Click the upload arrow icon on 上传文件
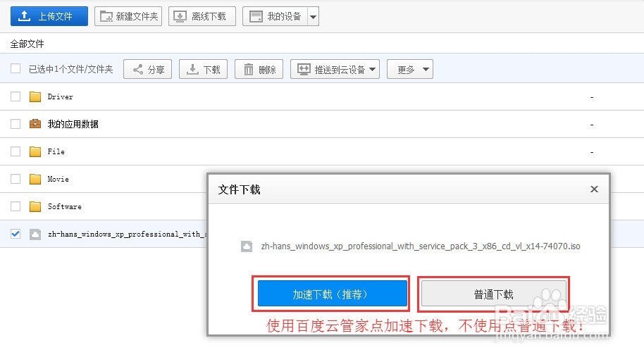The image size is (644, 357). tap(24, 16)
